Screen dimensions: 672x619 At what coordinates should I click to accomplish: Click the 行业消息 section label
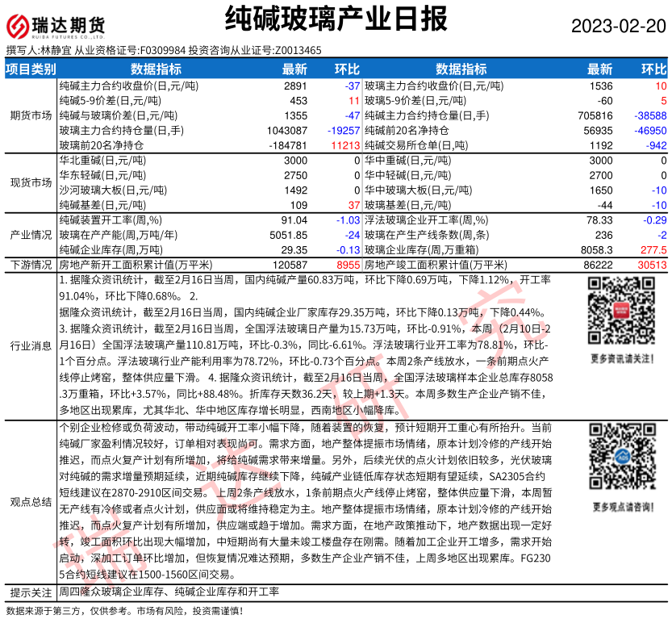click(31, 345)
